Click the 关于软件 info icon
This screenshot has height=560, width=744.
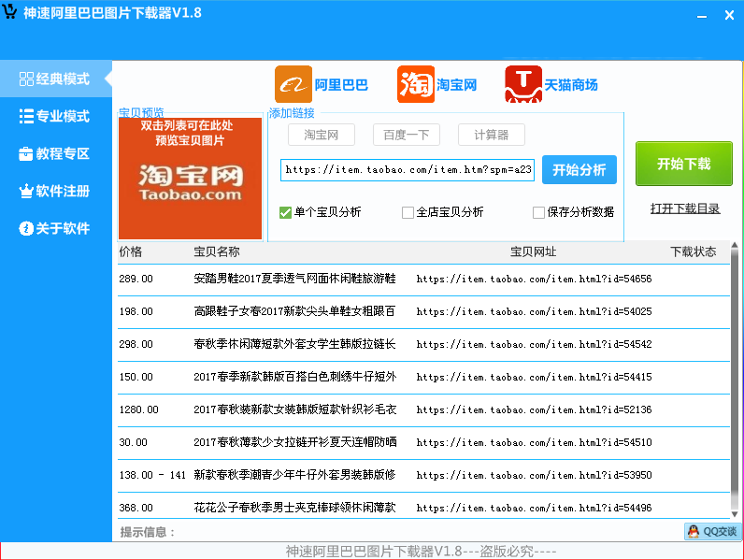[26, 228]
